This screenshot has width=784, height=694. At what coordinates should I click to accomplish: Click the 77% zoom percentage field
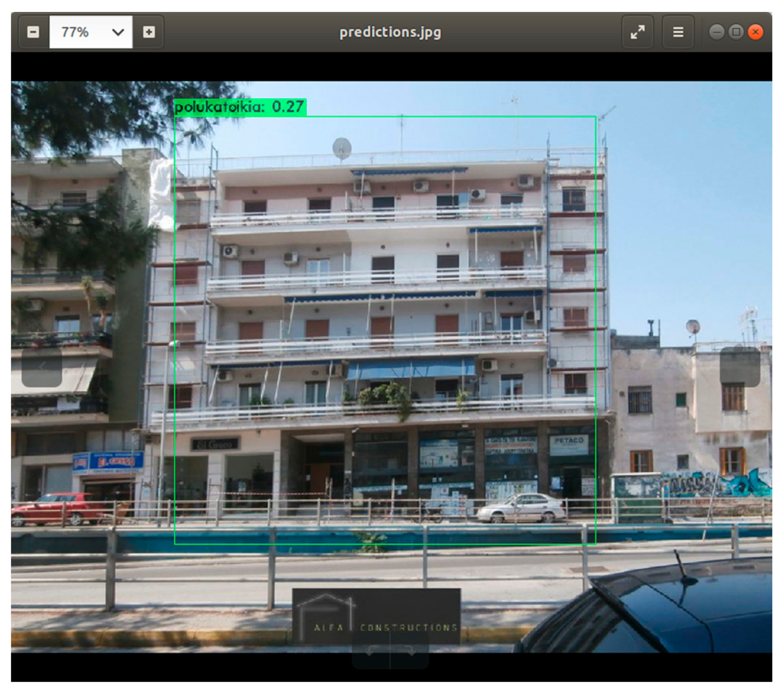point(75,32)
